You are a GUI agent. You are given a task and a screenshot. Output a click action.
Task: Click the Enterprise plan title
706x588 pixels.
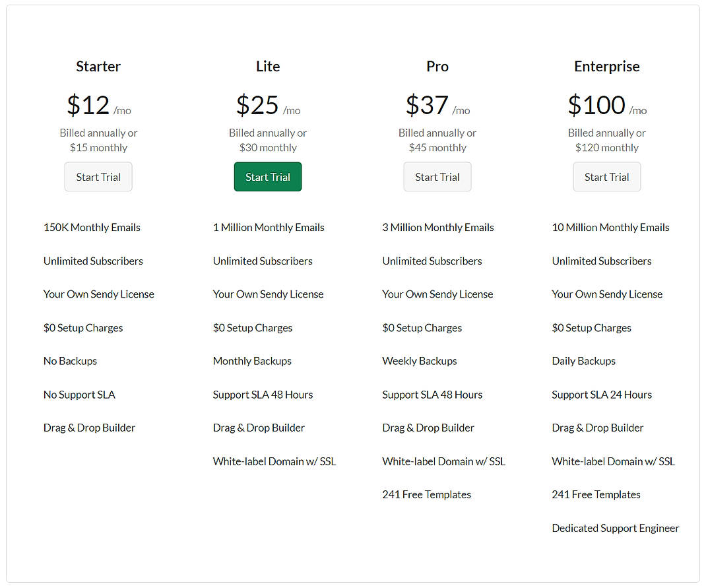(x=606, y=66)
